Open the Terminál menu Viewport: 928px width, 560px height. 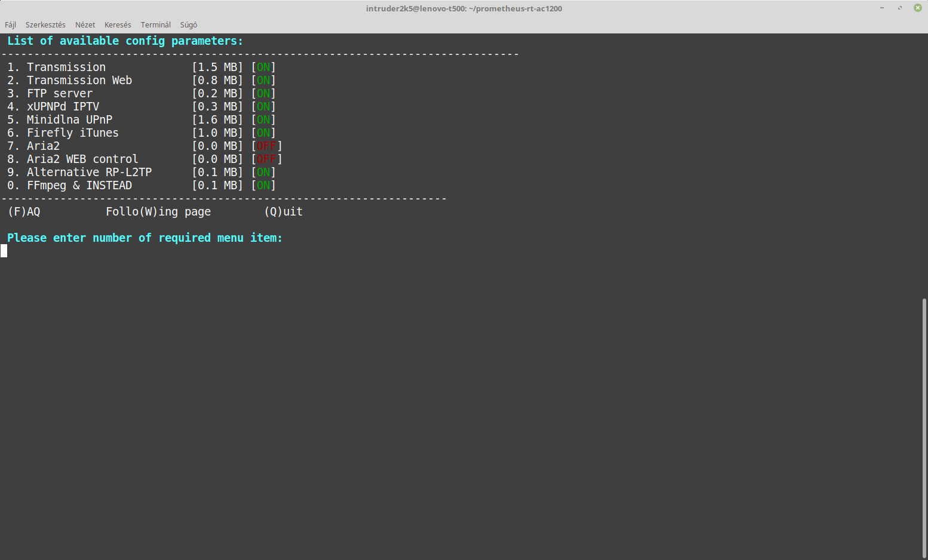coord(156,24)
